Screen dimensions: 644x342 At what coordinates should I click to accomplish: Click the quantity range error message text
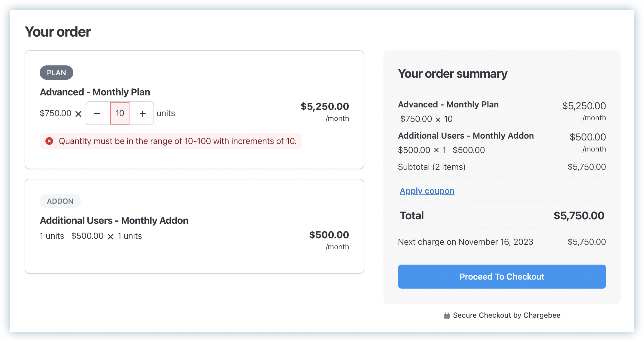pos(178,141)
